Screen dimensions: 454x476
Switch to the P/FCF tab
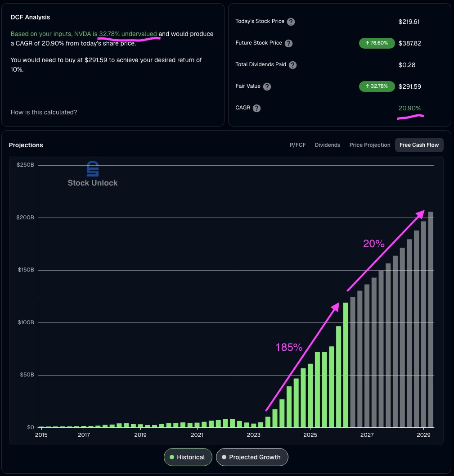coord(297,145)
